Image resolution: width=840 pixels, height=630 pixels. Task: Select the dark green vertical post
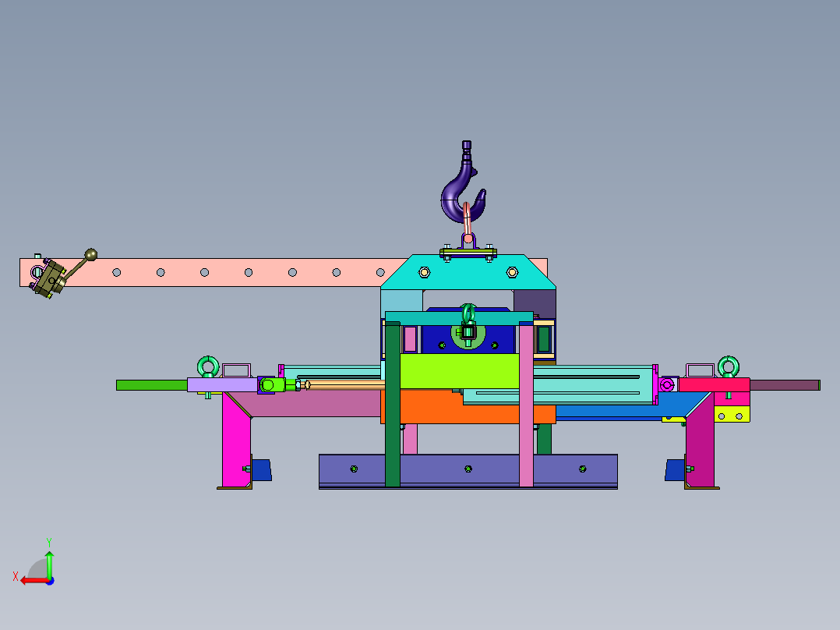click(393, 404)
